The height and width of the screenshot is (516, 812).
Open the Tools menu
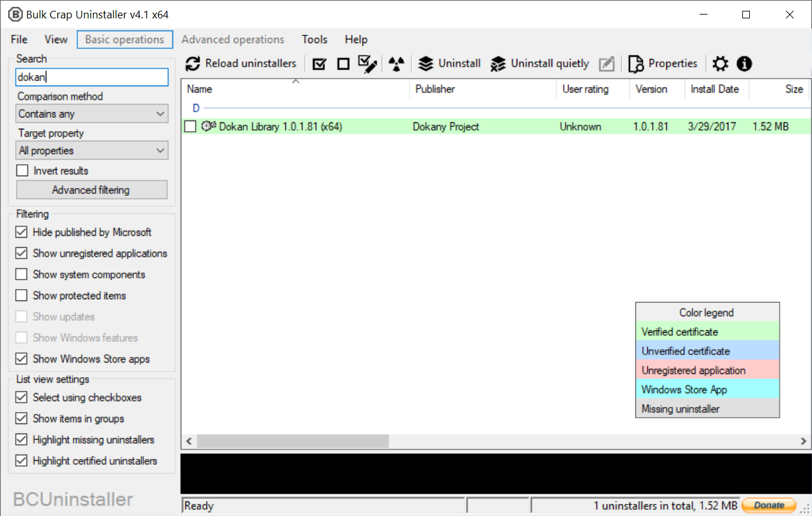click(x=314, y=39)
